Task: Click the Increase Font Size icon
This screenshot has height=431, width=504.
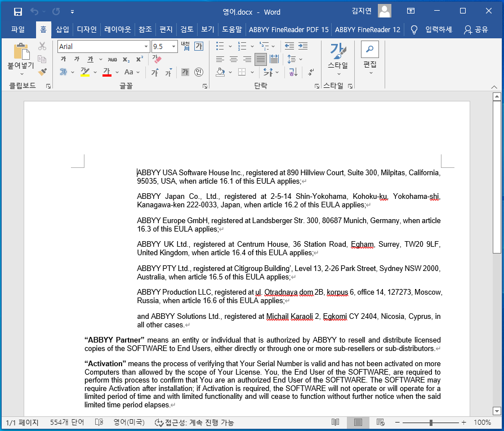Action: 155,72
